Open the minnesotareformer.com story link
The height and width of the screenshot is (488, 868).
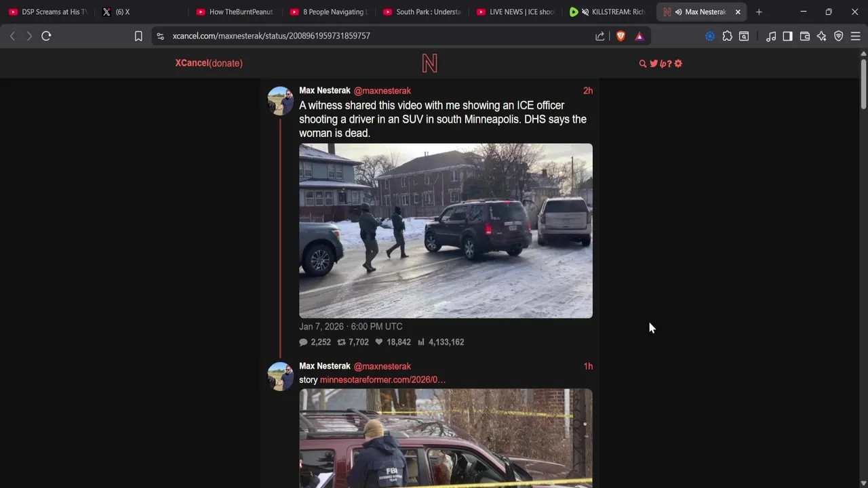coord(382,380)
